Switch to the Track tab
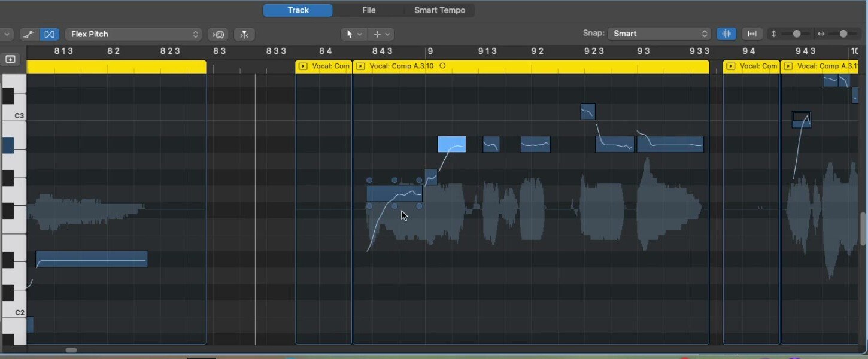The width and height of the screenshot is (868, 359). pyautogui.click(x=298, y=10)
